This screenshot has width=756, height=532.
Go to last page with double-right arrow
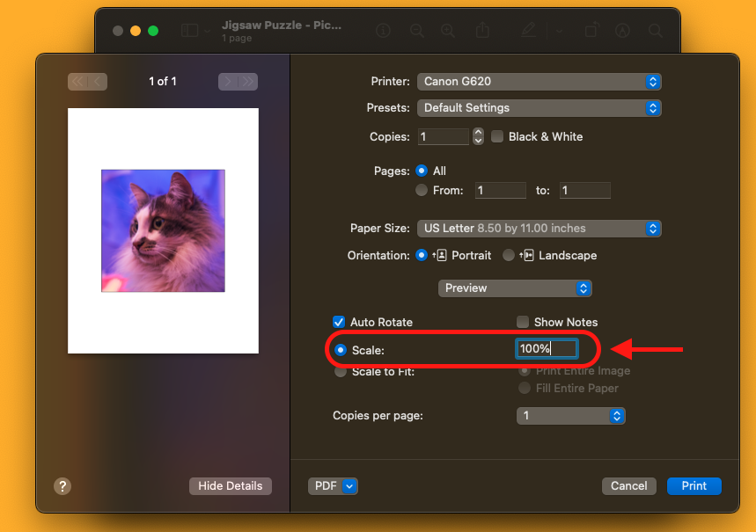[248, 82]
